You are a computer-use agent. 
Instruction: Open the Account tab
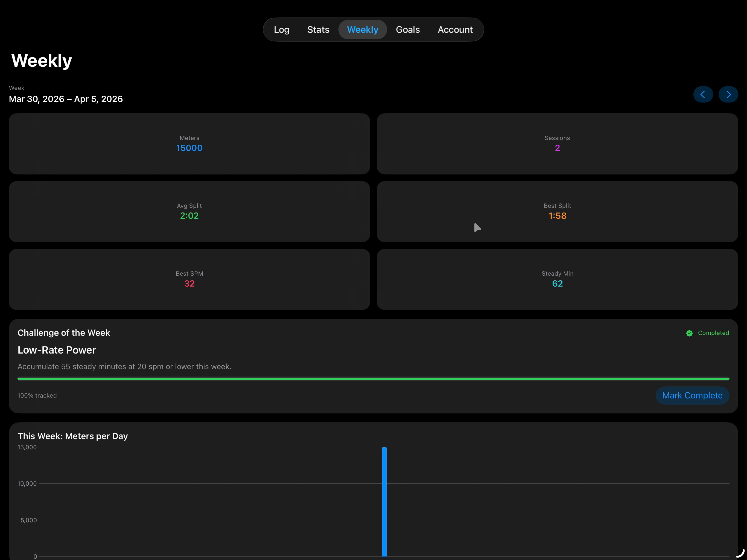click(x=455, y=30)
